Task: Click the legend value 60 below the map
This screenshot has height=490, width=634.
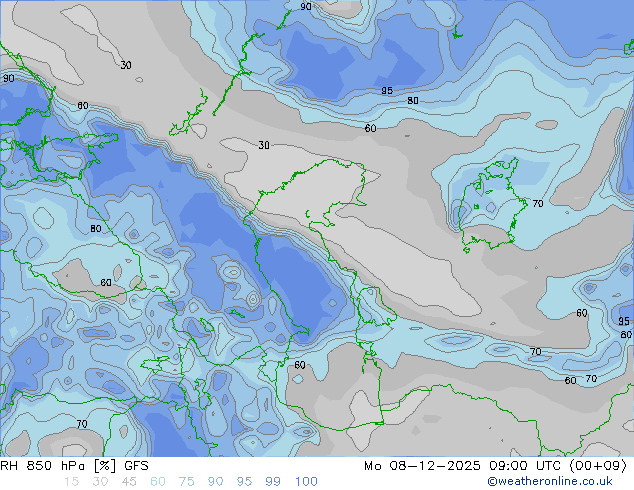Action: (158, 482)
